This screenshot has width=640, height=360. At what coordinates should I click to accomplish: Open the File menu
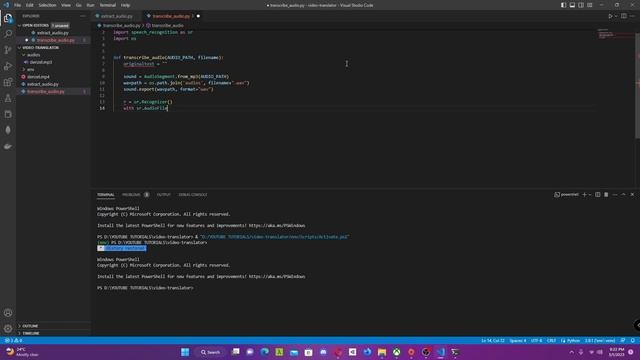coord(17,5)
